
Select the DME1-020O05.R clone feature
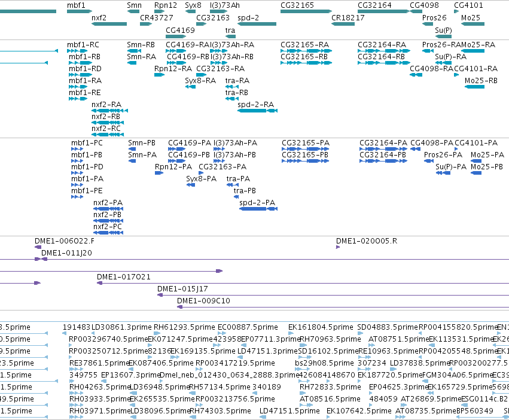tap(338, 247)
